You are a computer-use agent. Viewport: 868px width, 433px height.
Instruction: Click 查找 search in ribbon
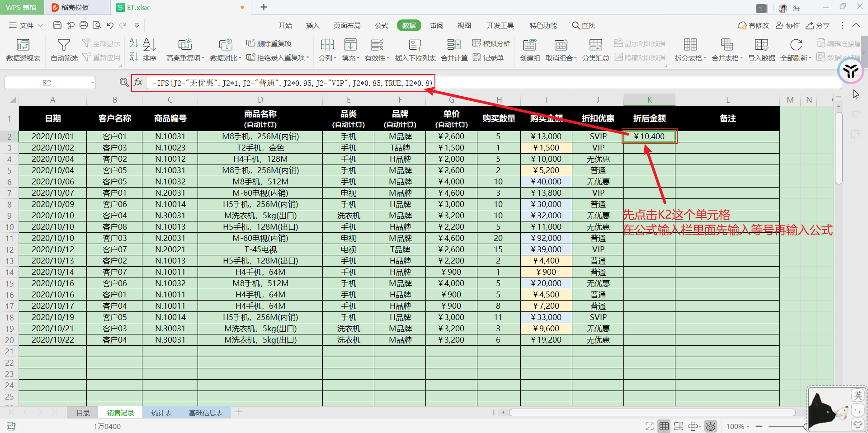pyautogui.click(x=583, y=25)
